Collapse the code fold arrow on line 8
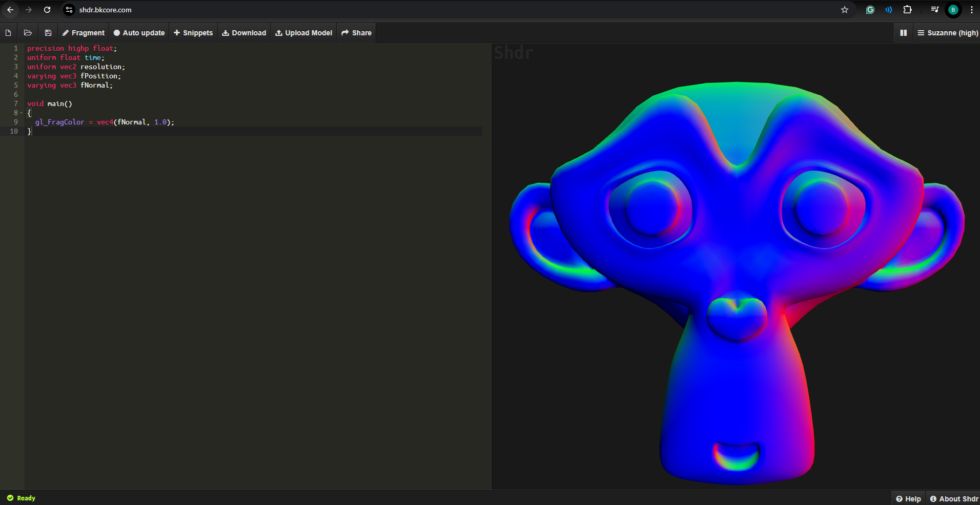This screenshot has width=980, height=505. 22,113
